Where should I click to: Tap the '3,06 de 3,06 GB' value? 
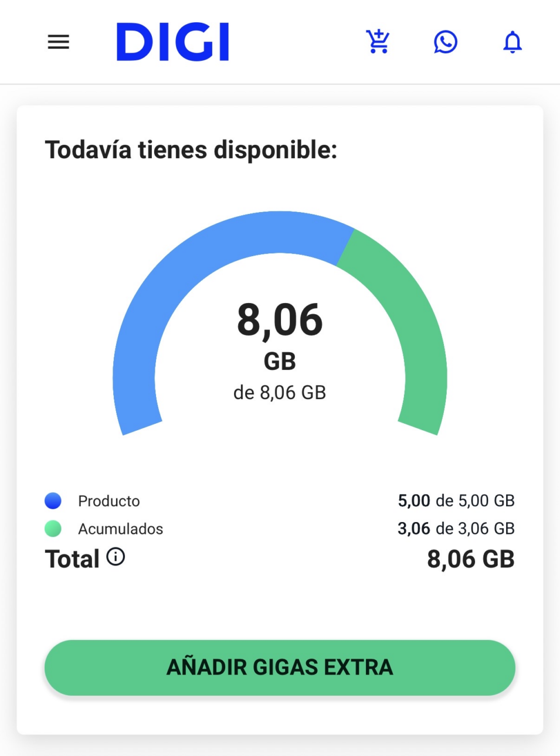(456, 529)
